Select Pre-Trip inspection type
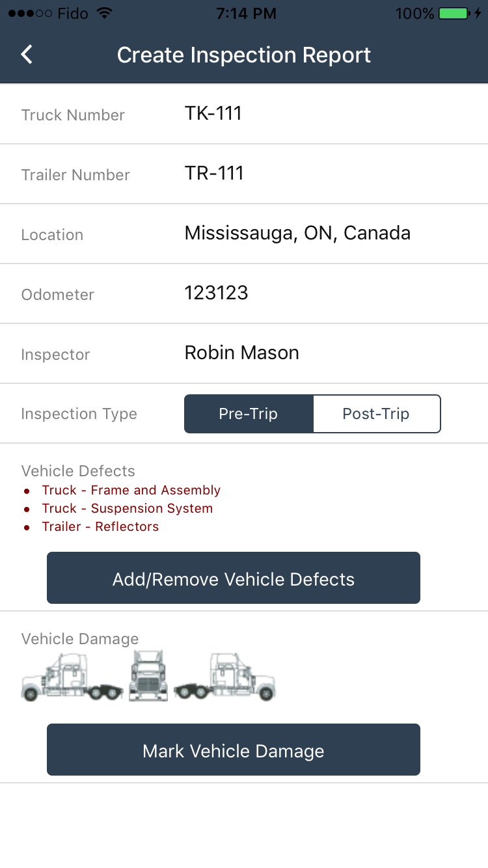Screen dimensions: 488x868 (x=249, y=414)
